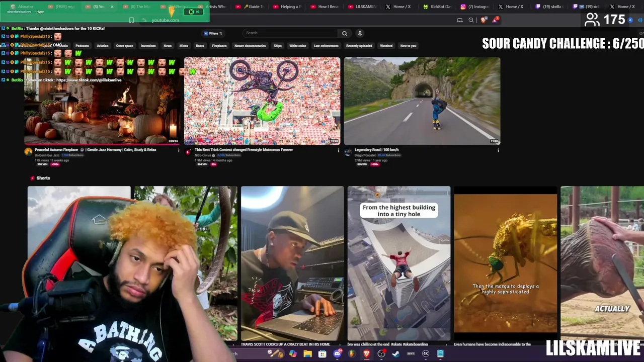Click the cast screen icon in the address bar
This screenshot has height=362, width=644.
pos(460,20)
